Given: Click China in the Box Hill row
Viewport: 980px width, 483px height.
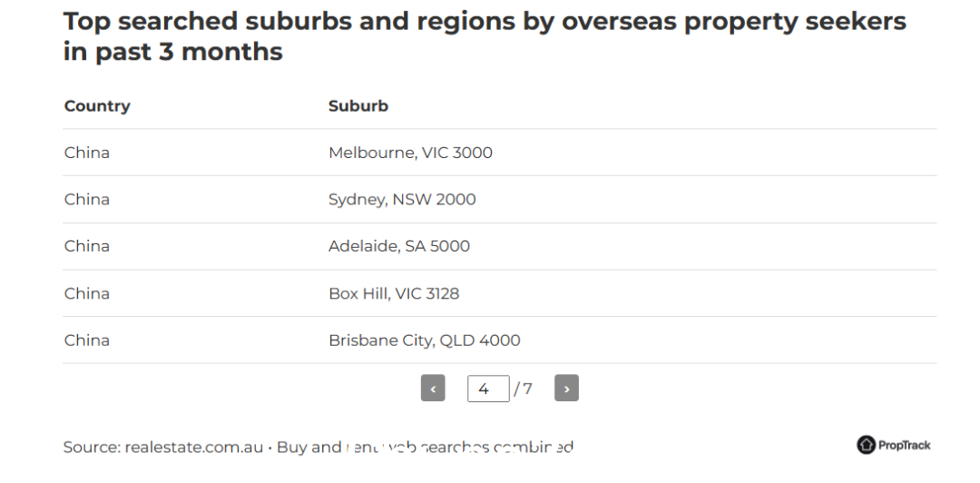Looking at the screenshot, I should pos(87,293).
